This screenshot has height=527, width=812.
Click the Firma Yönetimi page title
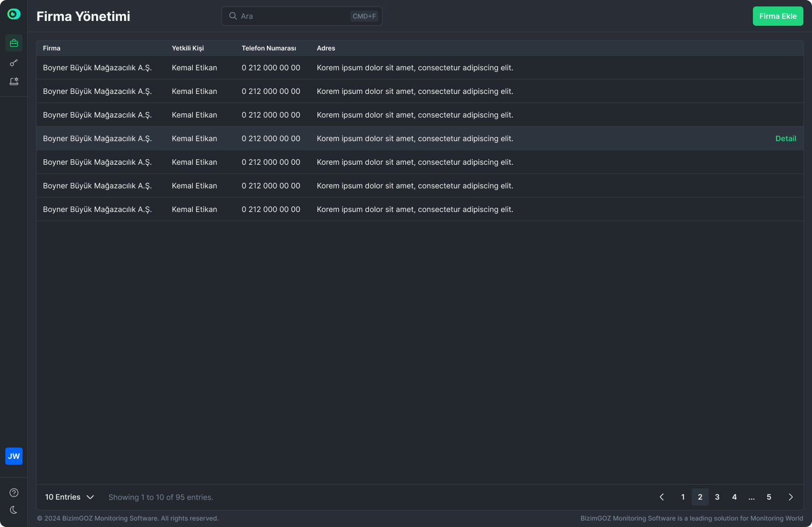click(x=83, y=16)
